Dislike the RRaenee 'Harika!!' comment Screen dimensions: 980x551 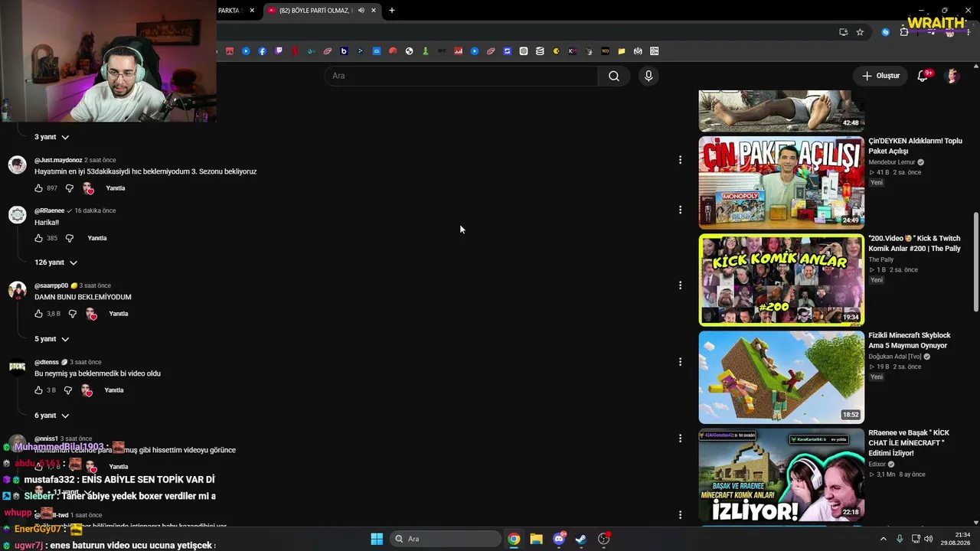pyautogui.click(x=70, y=238)
